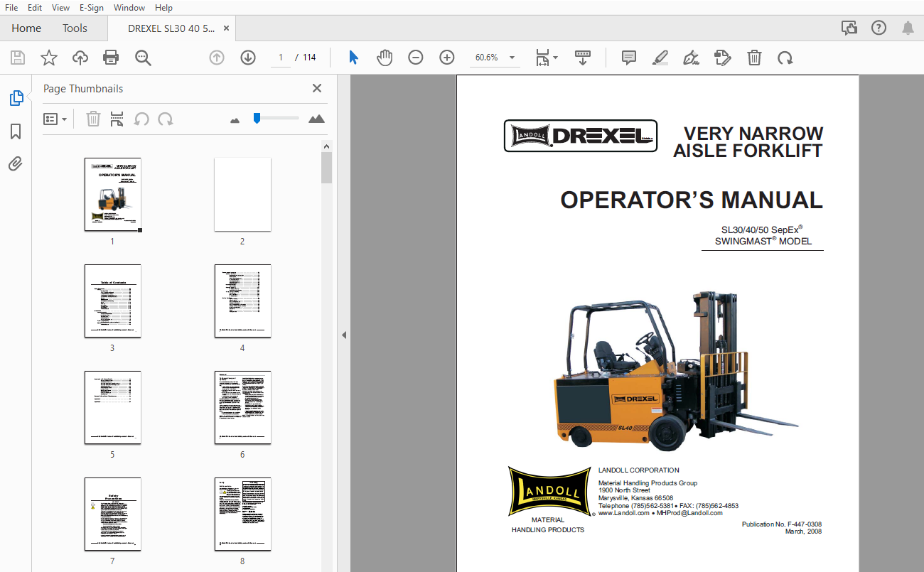
Task: Upload file to cloud icon
Action: (x=80, y=58)
